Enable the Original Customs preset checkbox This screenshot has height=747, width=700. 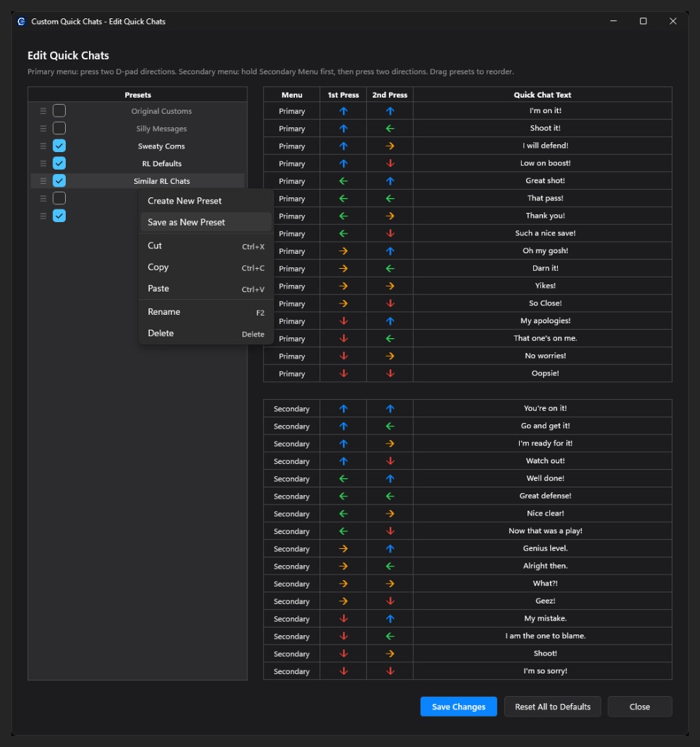[59, 111]
